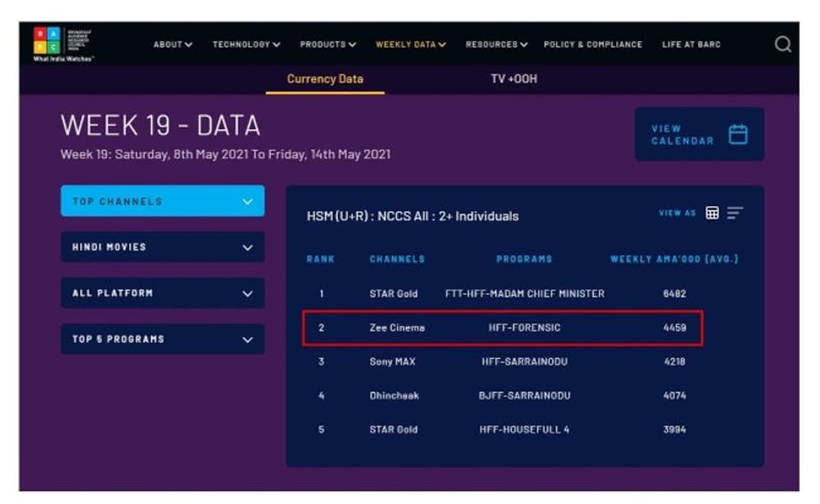Switch to list sort view icon
The image size is (820, 504).
pos(735,213)
